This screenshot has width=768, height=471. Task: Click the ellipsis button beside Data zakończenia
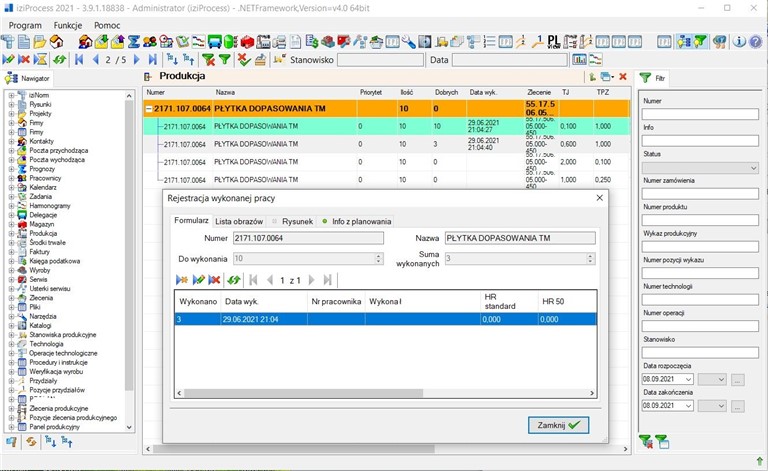738,406
